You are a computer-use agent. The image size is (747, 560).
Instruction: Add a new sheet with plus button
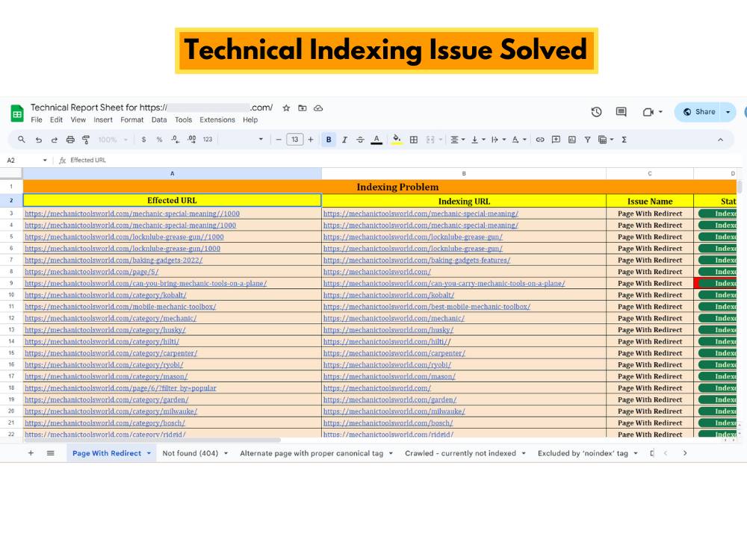click(31, 453)
